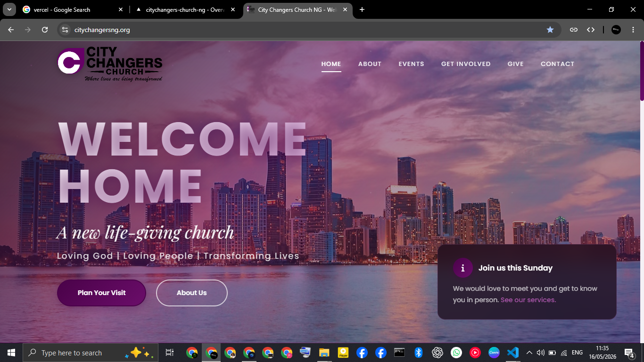Image resolution: width=644 pixels, height=362 pixels.
Task: Show hidden system tray icons chevron
Action: point(529,353)
